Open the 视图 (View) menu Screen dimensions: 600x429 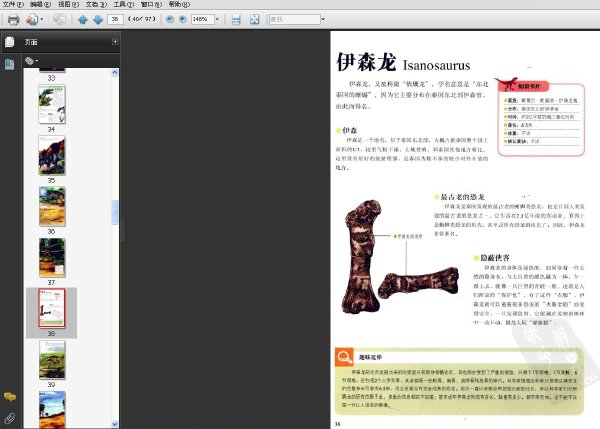tap(68, 4)
